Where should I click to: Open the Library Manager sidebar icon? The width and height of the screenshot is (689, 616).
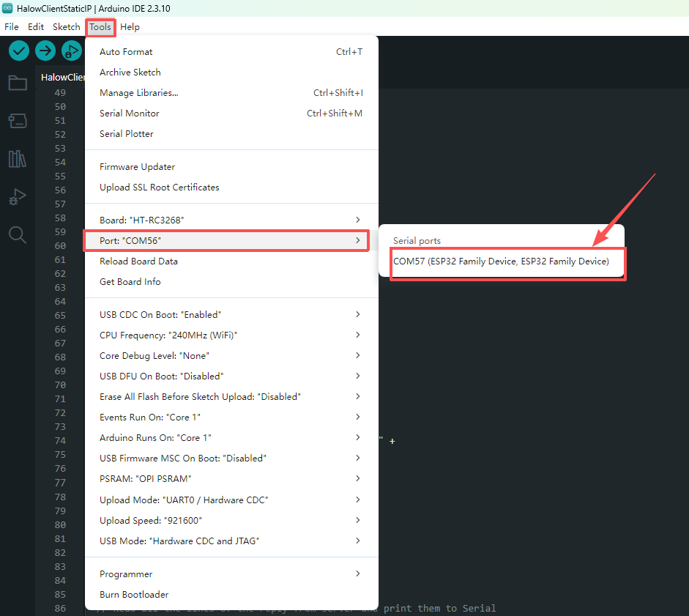pos(18,159)
